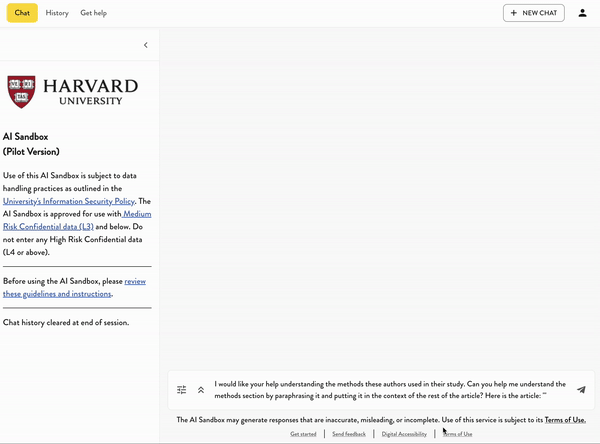This screenshot has height=444, width=600.
Task: Click the 'AI Sandbox' heading text
Action: coord(26,137)
